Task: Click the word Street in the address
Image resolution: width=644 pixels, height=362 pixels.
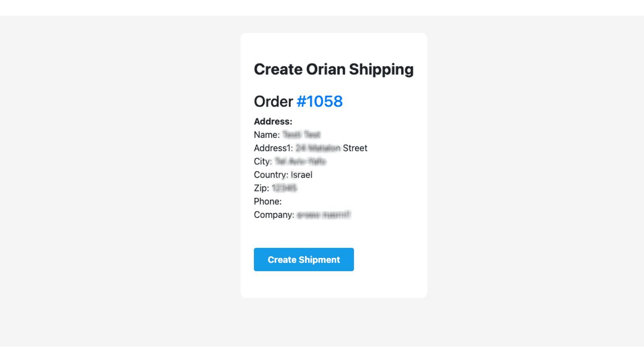Action: [x=355, y=148]
